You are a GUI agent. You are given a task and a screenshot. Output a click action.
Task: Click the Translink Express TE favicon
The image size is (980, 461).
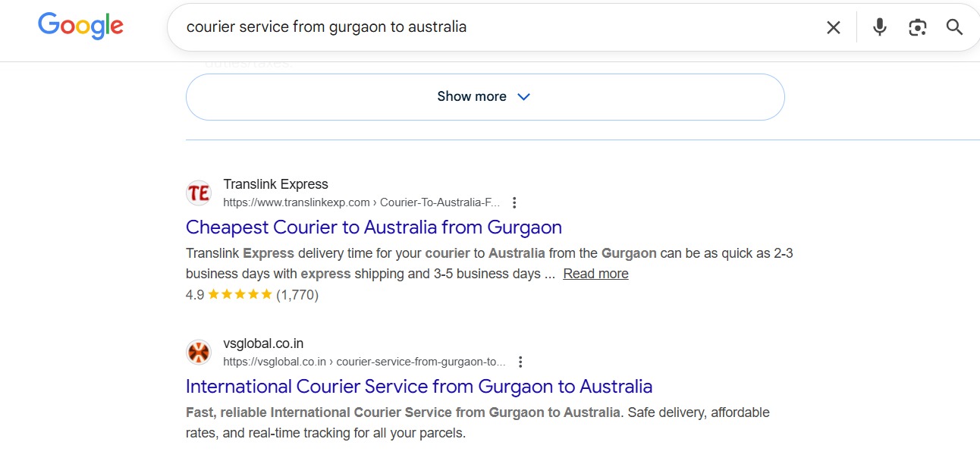(199, 193)
